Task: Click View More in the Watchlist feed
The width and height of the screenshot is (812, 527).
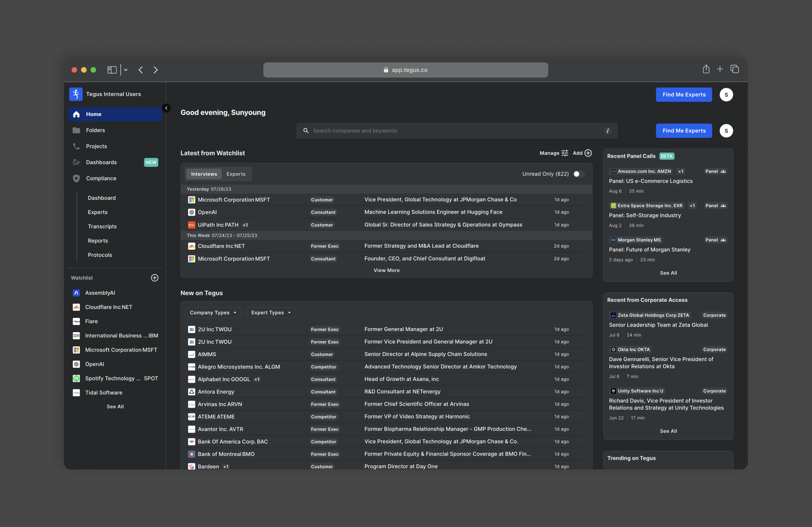Action: point(386,270)
